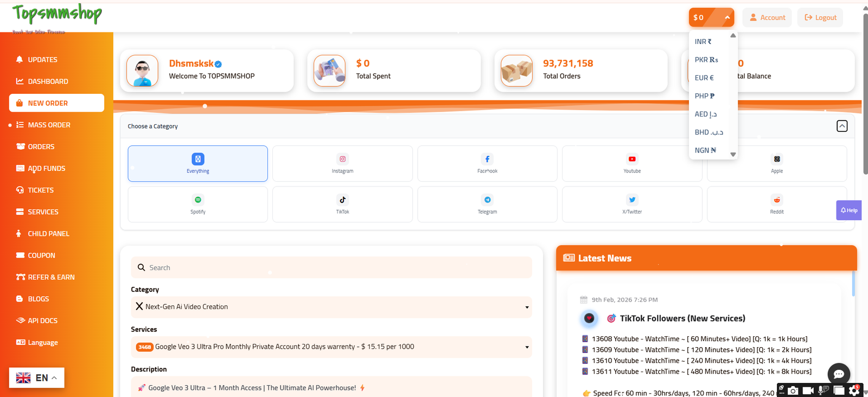The height and width of the screenshot is (397, 868).
Task: Click the Total Spent card icon
Action: tap(329, 71)
